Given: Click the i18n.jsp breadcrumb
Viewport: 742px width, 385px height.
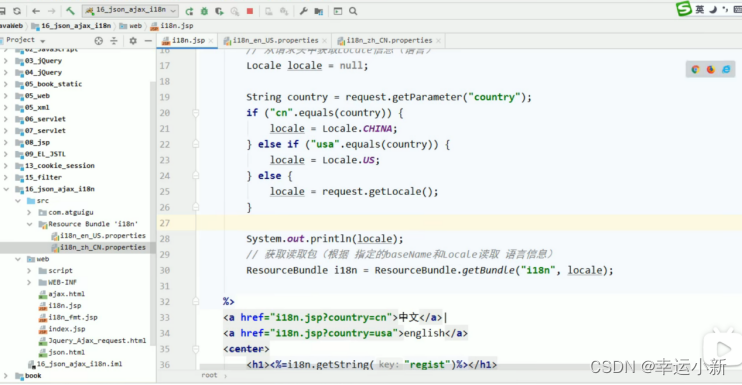Looking at the screenshot, I should click(x=172, y=26).
